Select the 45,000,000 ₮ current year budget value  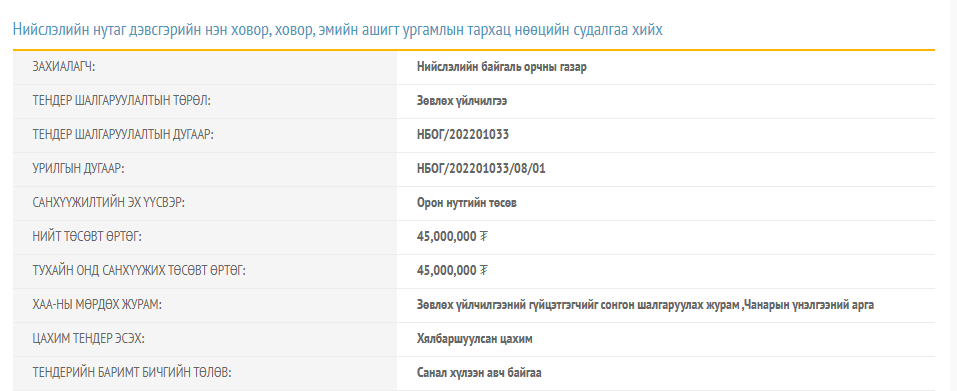point(452,271)
